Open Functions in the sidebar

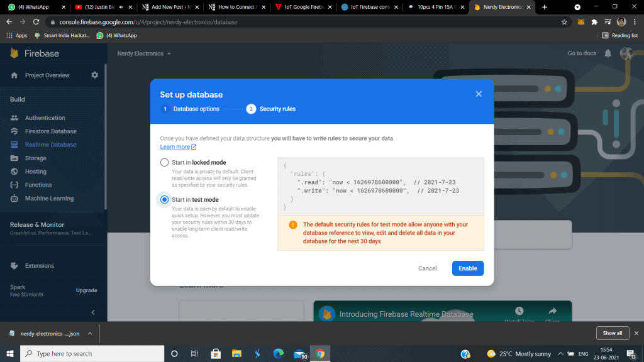(38, 185)
